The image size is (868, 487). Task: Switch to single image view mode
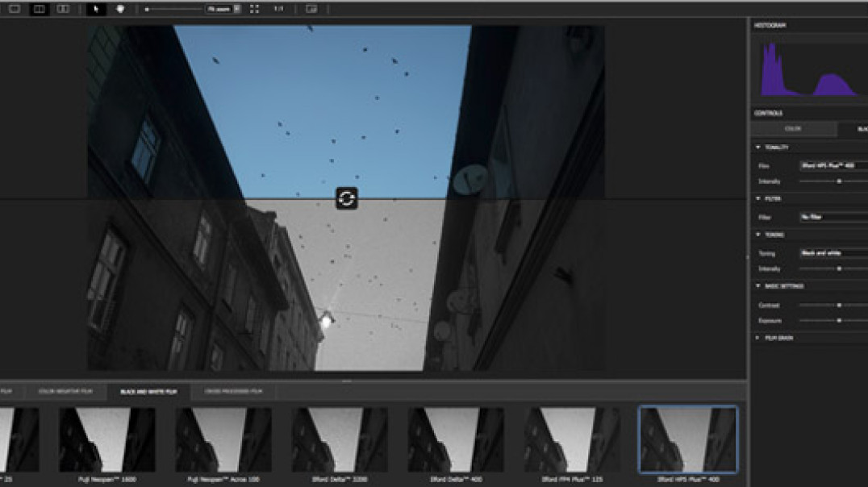point(15,9)
